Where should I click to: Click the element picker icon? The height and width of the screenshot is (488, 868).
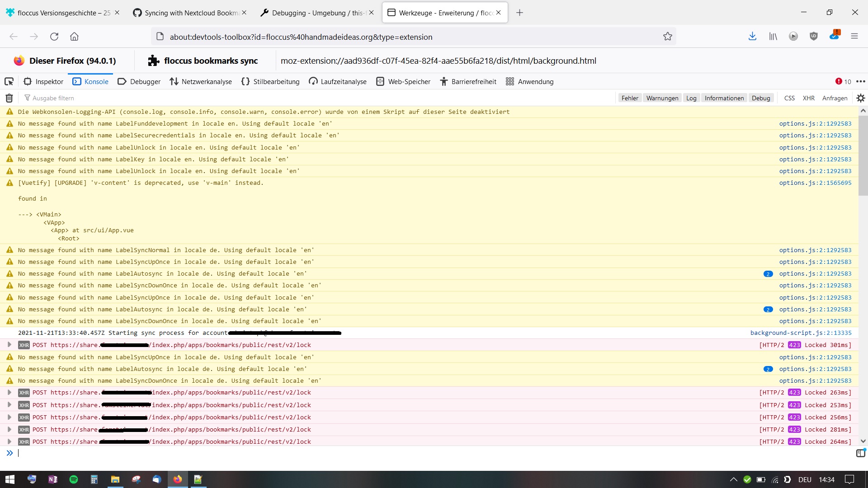pos(9,81)
